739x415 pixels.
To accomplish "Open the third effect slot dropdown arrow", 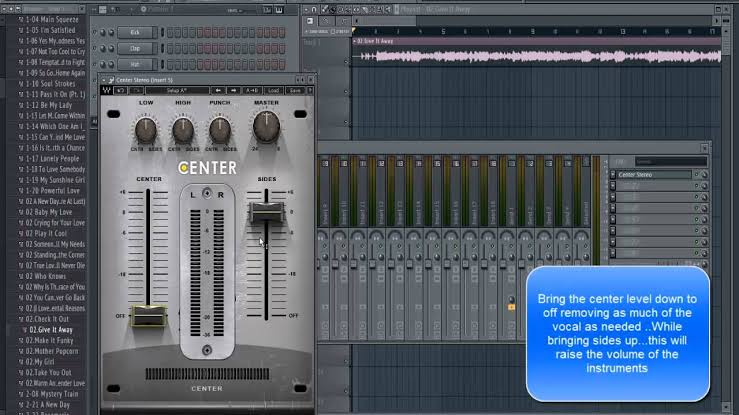I will click(613, 197).
